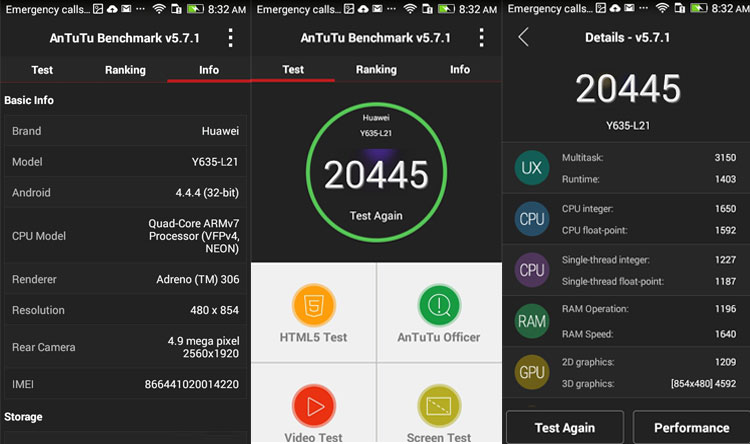Tap the Performance button
Viewport: 750px width, 444px height.
click(x=692, y=427)
